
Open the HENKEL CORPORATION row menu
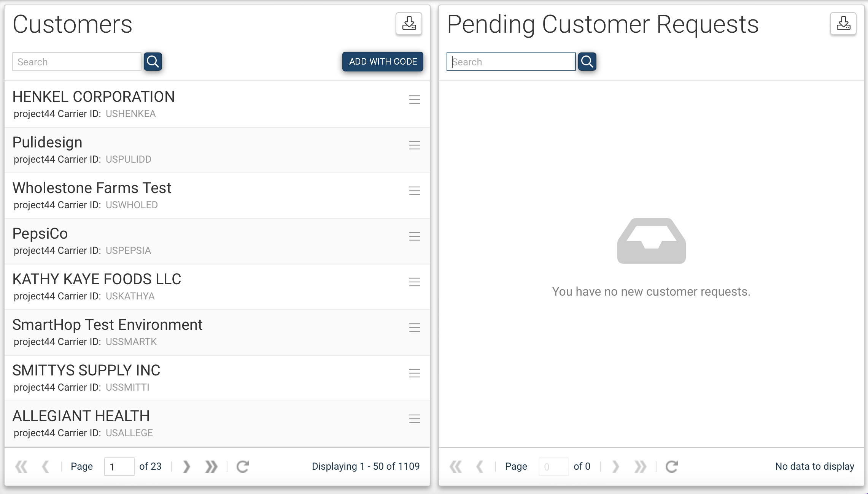(415, 100)
